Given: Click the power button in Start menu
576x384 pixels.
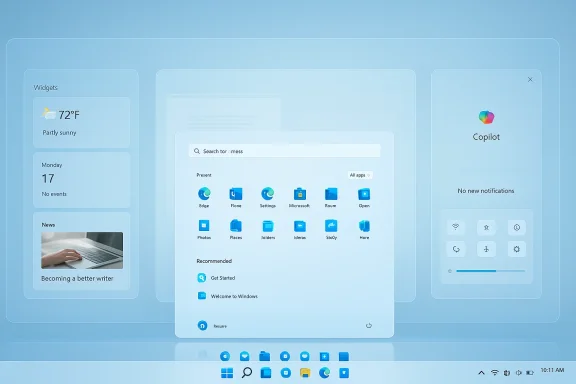Looking at the screenshot, I should 369,326.
